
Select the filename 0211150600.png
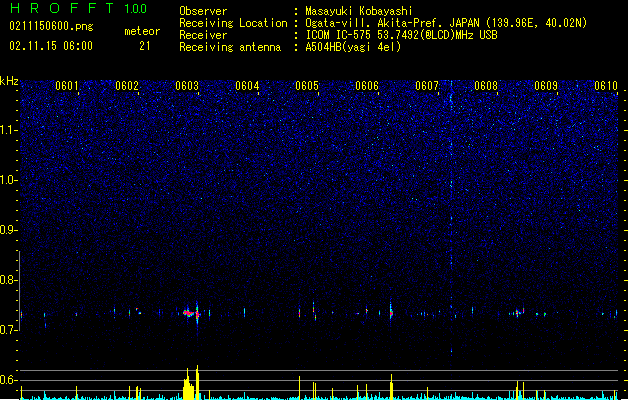(x=51, y=26)
